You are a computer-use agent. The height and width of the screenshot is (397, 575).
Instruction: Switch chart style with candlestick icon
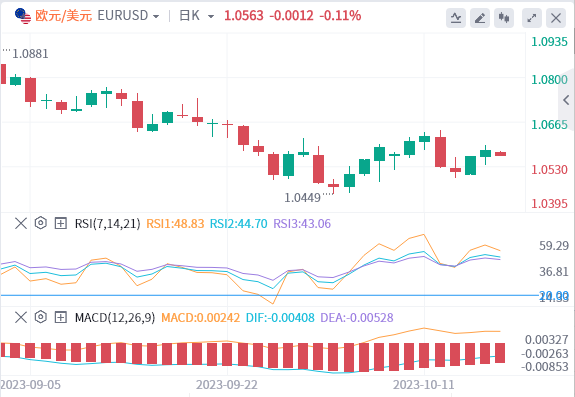[x=504, y=18]
